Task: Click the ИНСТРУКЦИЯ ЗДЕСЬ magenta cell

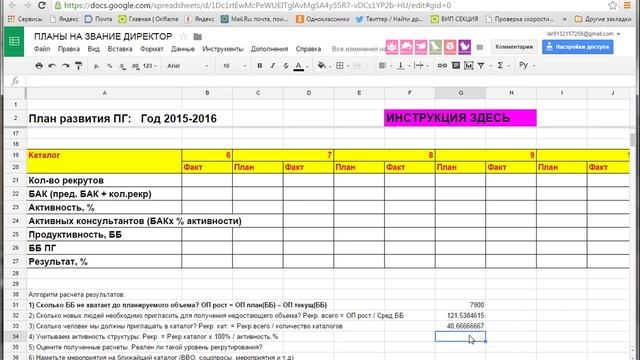Action: tap(460, 118)
